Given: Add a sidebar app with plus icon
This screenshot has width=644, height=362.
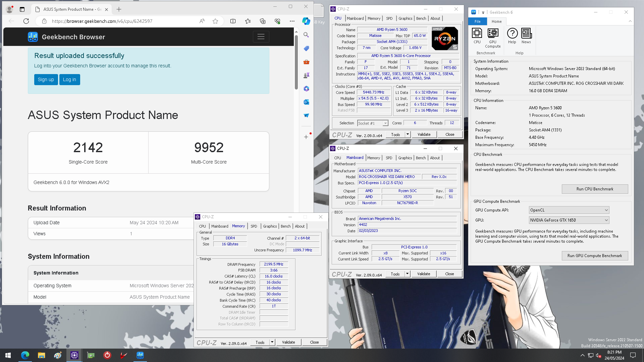Looking at the screenshot, I should tap(306, 137).
